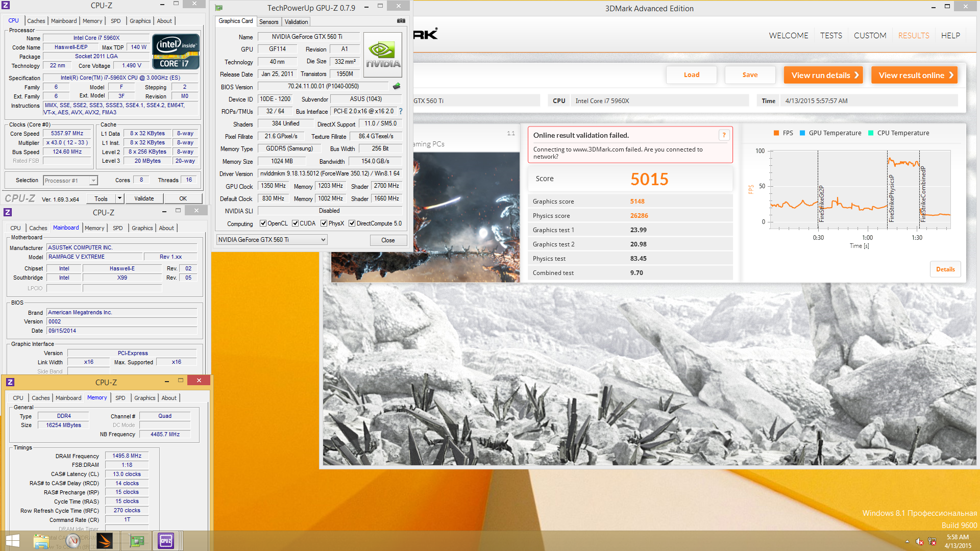Viewport: 980px width, 551px height.
Task: Click the orange FPS legend swatch
Action: tap(776, 133)
